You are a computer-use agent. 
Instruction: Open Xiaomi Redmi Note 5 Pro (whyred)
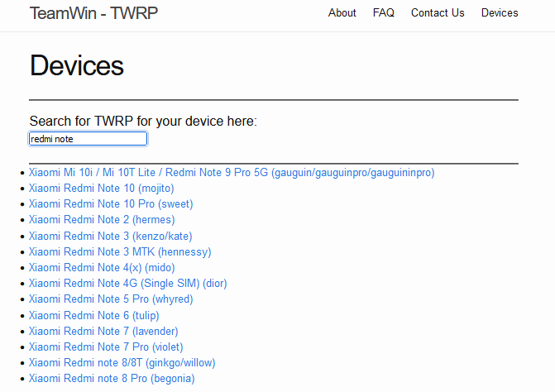click(111, 299)
